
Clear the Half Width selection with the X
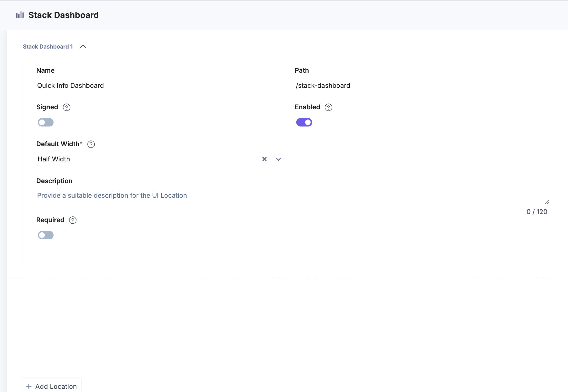[264, 159]
